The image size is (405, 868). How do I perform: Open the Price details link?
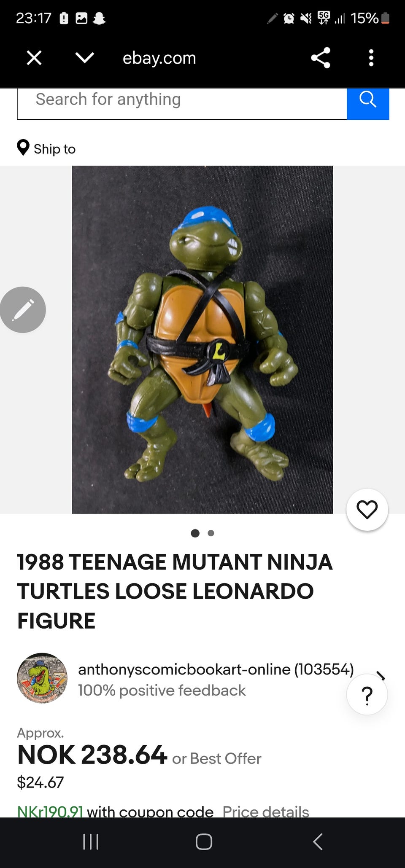pos(266,812)
